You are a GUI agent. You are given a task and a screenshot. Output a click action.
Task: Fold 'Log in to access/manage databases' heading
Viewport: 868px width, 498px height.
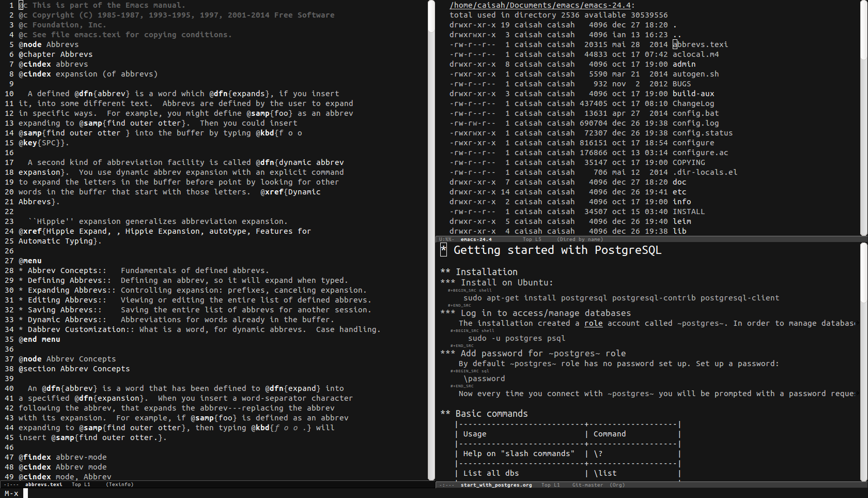pos(535,313)
